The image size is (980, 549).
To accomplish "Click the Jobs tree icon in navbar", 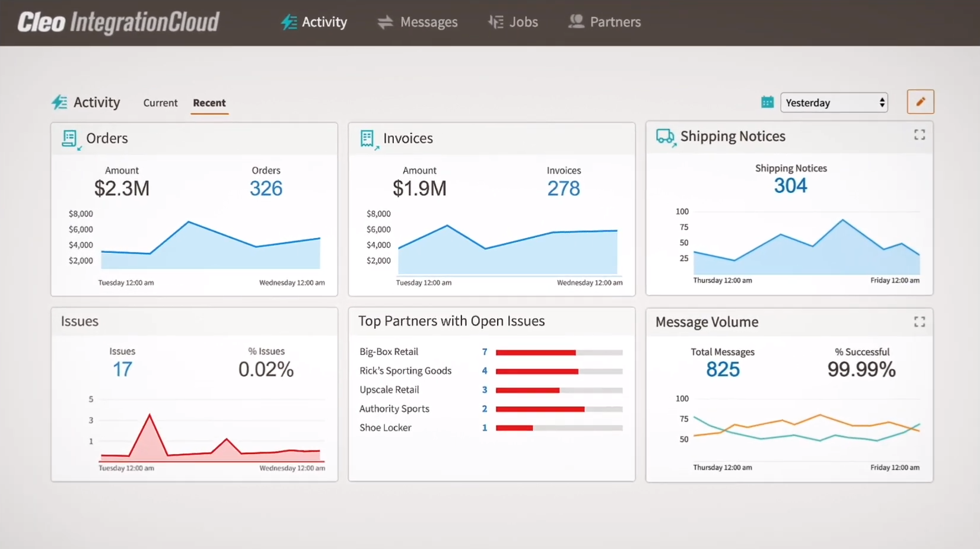I will pyautogui.click(x=496, y=22).
